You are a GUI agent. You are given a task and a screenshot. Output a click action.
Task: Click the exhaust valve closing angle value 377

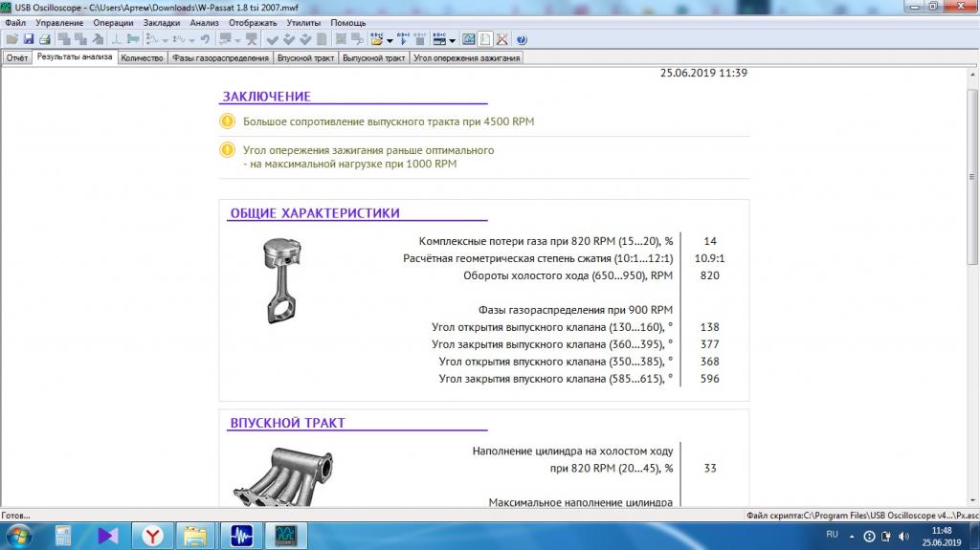tap(709, 344)
